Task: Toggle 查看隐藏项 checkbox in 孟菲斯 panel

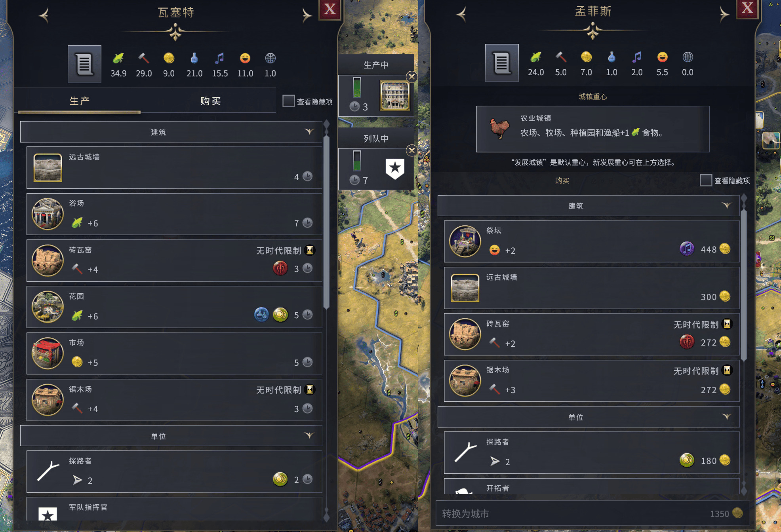Action: click(706, 180)
